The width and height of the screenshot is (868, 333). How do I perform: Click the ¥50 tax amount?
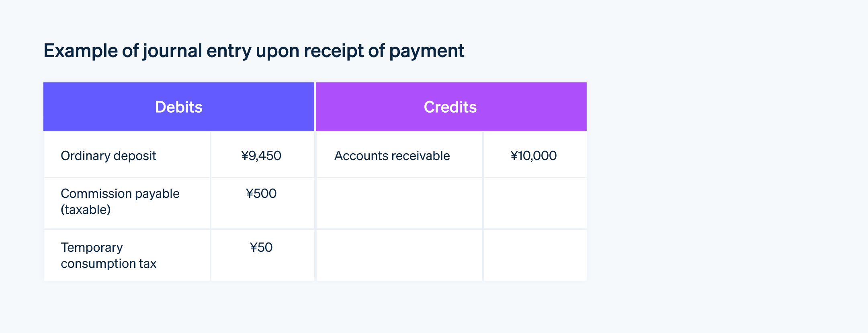click(261, 247)
